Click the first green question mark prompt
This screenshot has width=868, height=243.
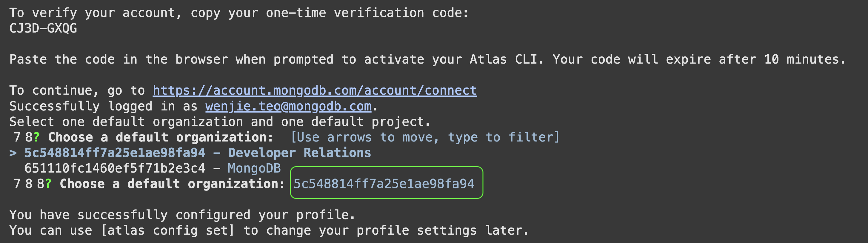pos(36,137)
